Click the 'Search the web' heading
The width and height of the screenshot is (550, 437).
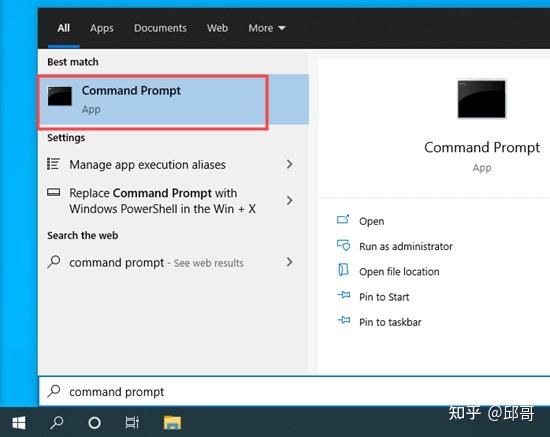pos(83,235)
